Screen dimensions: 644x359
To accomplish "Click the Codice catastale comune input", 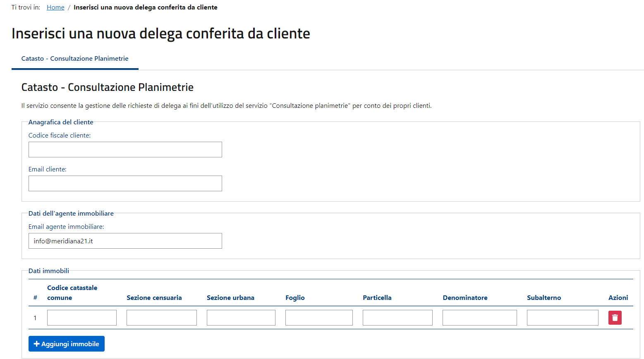I will pos(82,318).
